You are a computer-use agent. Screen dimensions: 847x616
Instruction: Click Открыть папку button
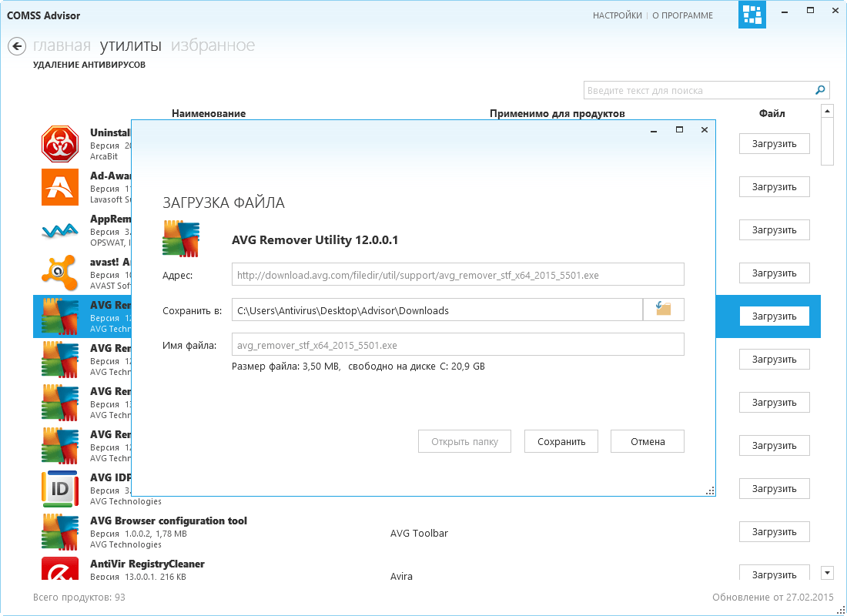click(x=464, y=441)
